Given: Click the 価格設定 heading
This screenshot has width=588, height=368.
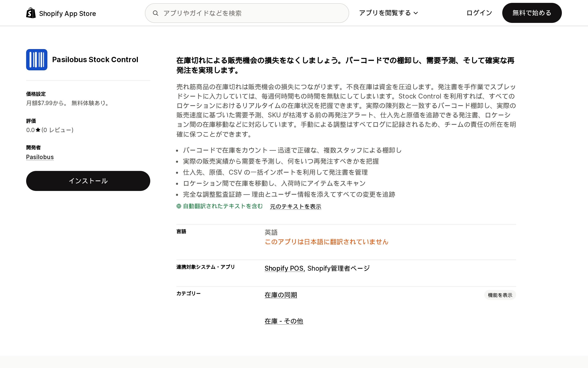Looking at the screenshot, I should pos(36,94).
